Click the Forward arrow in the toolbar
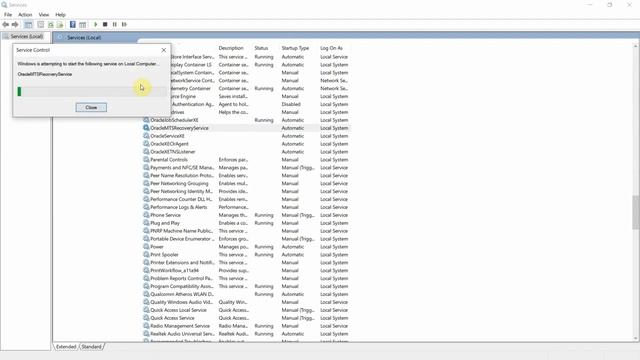The image size is (640, 360). (15, 24)
